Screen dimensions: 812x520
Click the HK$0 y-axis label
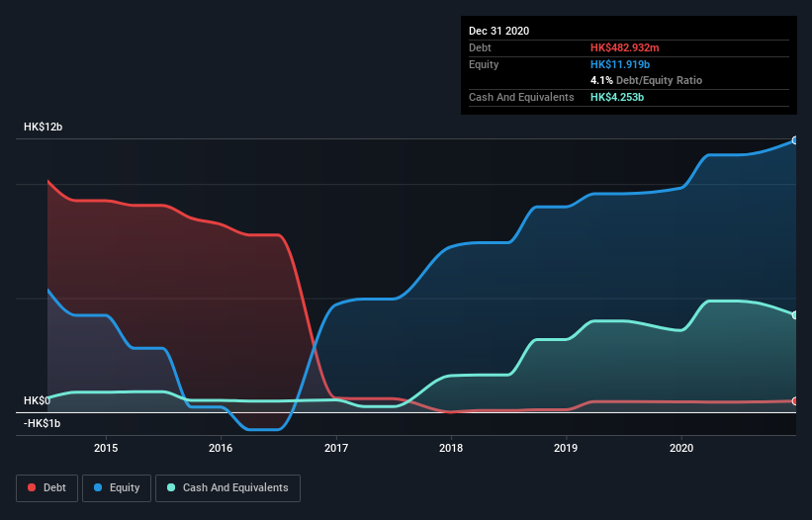37,400
